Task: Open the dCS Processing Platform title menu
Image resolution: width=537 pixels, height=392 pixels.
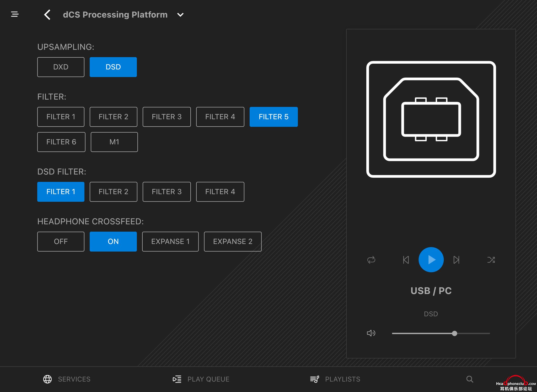Action: tap(115, 15)
